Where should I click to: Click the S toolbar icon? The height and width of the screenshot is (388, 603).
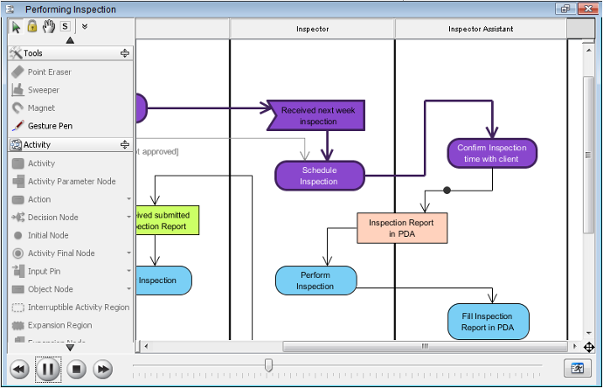[65, 27]
